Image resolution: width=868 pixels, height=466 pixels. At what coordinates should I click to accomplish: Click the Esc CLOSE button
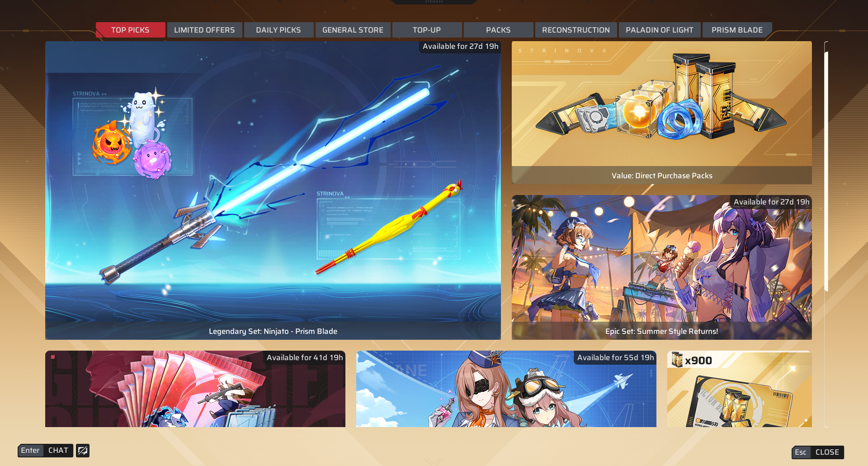pyautogui.click(x=818, y=452)
